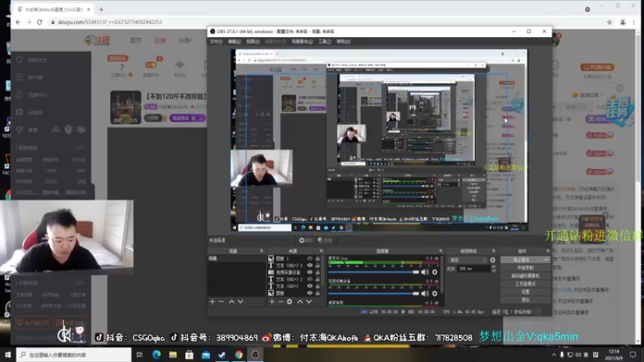Hide the video capture device source
This screenshot has width=644, height=362.
click(310, 272)
